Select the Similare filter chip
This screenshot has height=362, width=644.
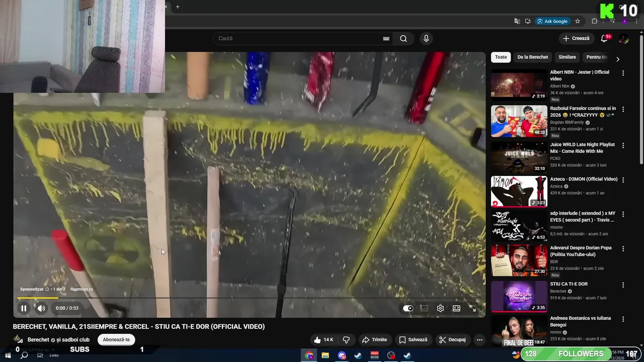pyautogui.click(x=567, y=57)
